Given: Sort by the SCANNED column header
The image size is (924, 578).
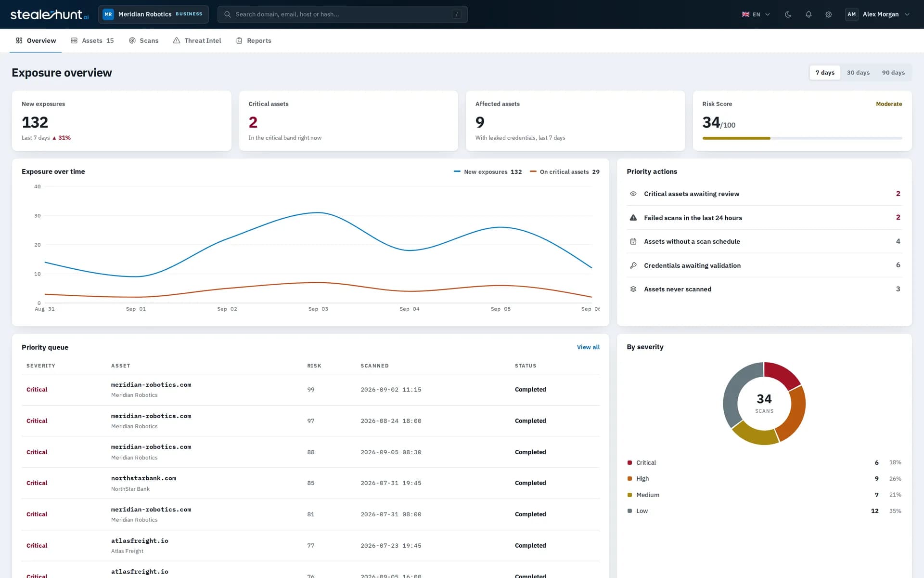Looking at the screenshot, I should point(374,366).
